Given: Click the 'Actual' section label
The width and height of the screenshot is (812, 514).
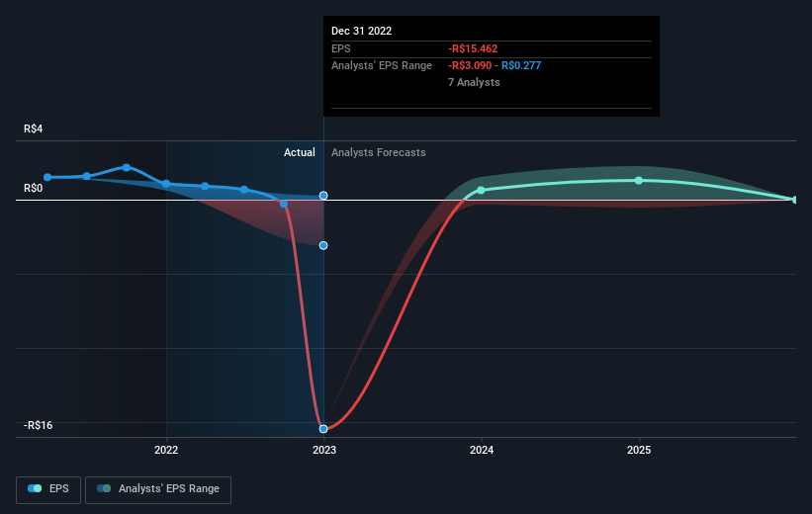Looking at the screenshot, I should point(300,152).
